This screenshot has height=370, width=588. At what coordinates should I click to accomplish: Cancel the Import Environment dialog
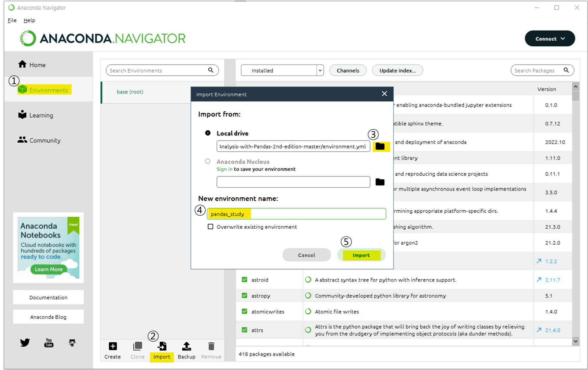307,255
